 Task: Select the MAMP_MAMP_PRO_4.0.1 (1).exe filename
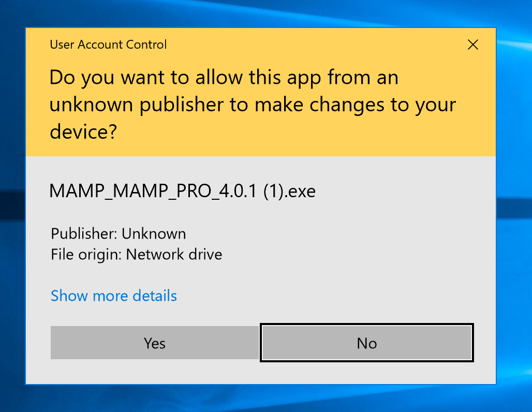click(x=182, y=191)
